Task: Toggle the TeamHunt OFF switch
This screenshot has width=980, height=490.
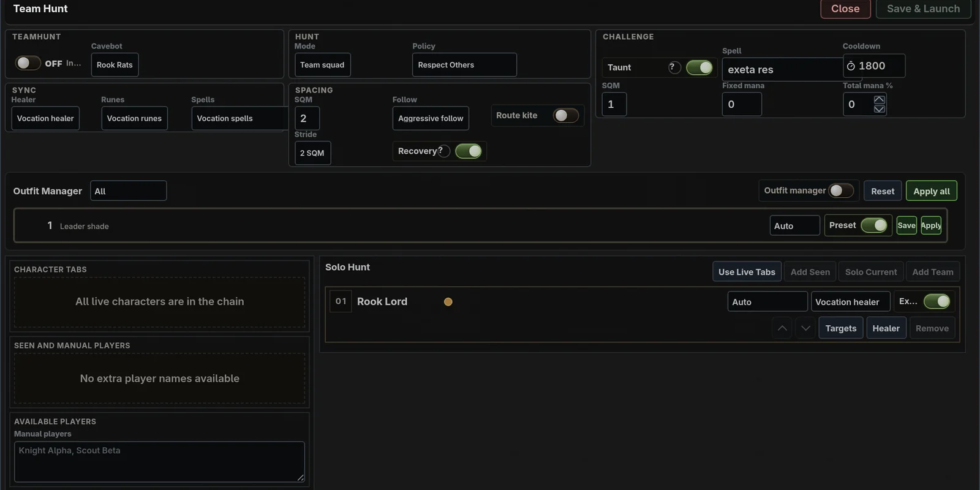Action: pos(28,63)
